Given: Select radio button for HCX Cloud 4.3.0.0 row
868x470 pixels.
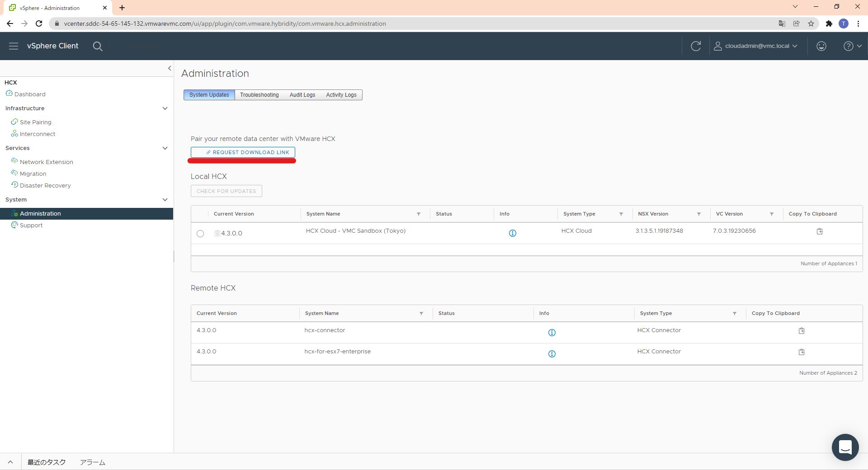Looking at the screenshot, I should (x=200, y=234).
